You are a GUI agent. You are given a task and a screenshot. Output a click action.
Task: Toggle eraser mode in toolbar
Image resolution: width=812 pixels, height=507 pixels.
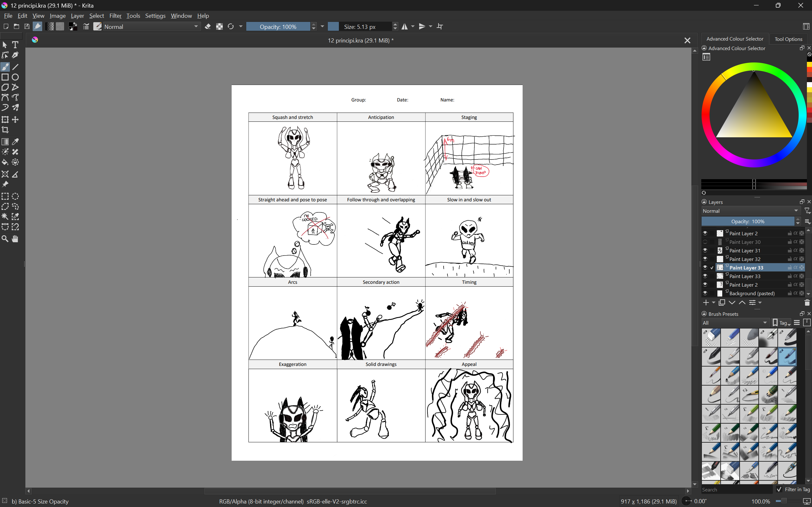pyautogui.click(x=208, y=27)
